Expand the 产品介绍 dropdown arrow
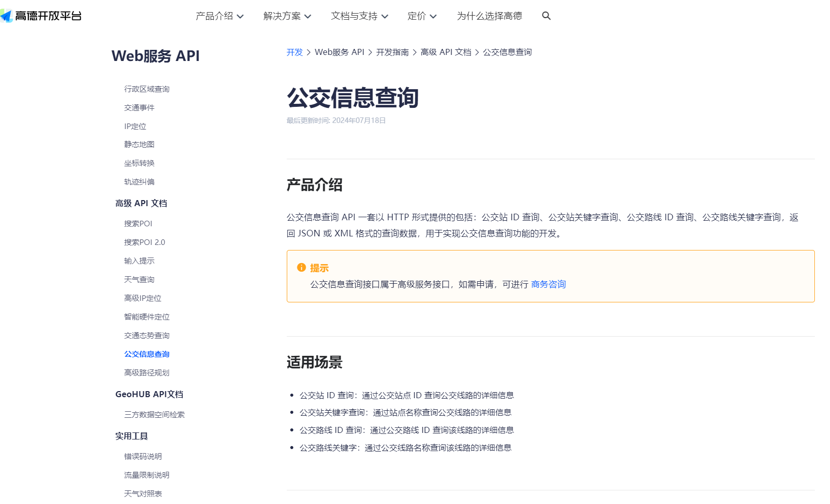 tap(240, 17)
